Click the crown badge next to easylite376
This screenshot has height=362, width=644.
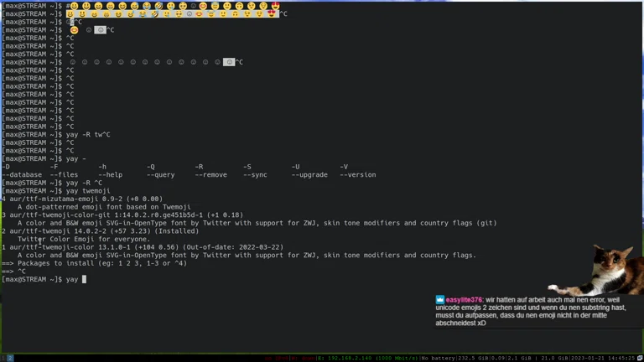(x=440, y=300)
